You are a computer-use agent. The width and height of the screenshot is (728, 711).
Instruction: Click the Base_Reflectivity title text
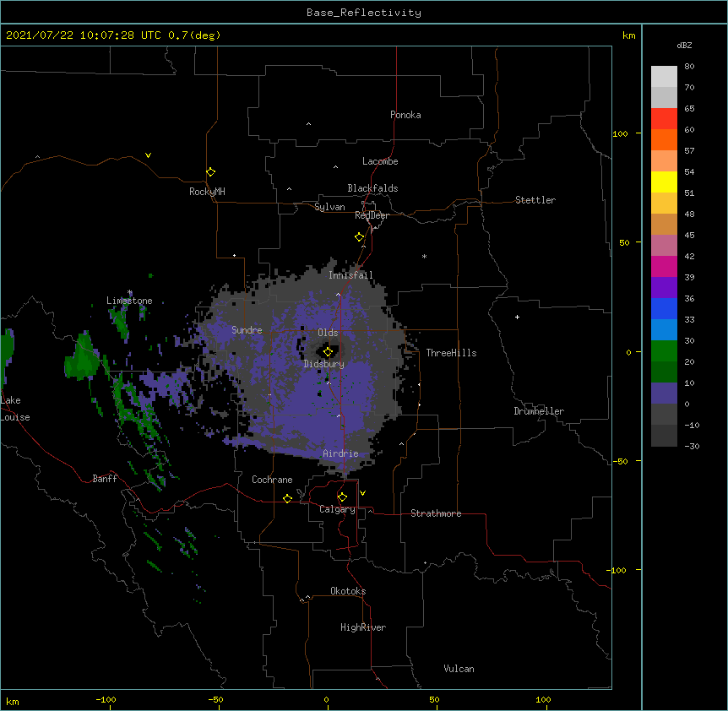[x=364, y=13]
